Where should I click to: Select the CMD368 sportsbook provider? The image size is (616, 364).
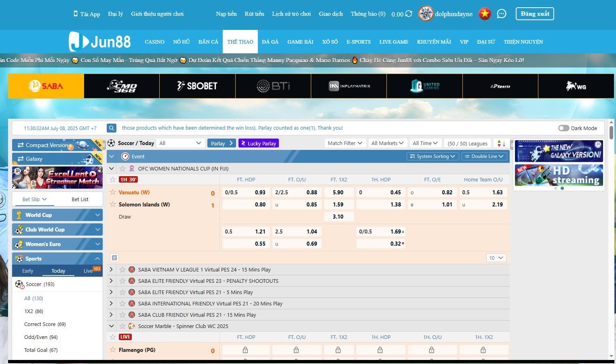[122, 86]
